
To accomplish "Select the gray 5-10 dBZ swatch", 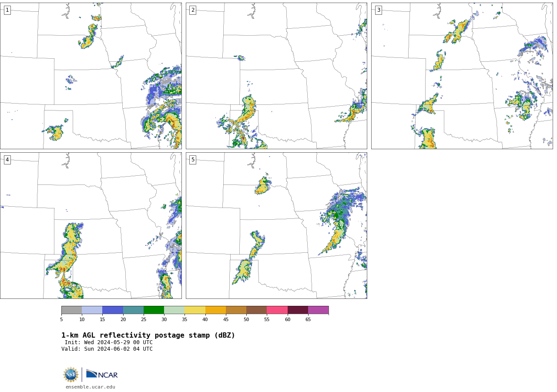I will pos(71,310).
